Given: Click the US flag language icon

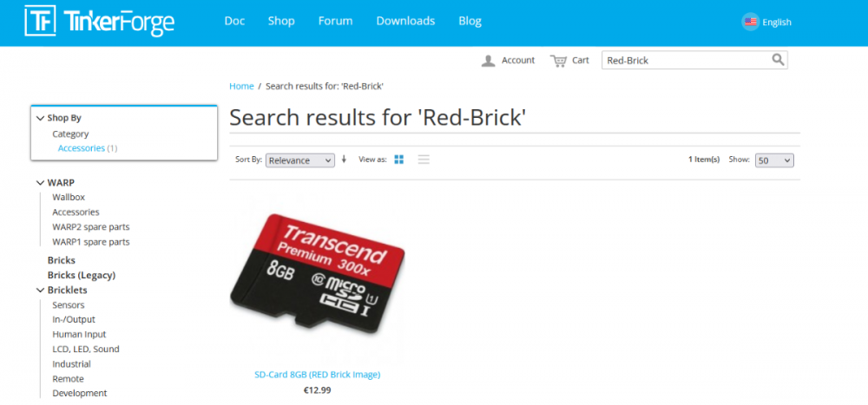Looking at the screenshot, I should [750, 23].
